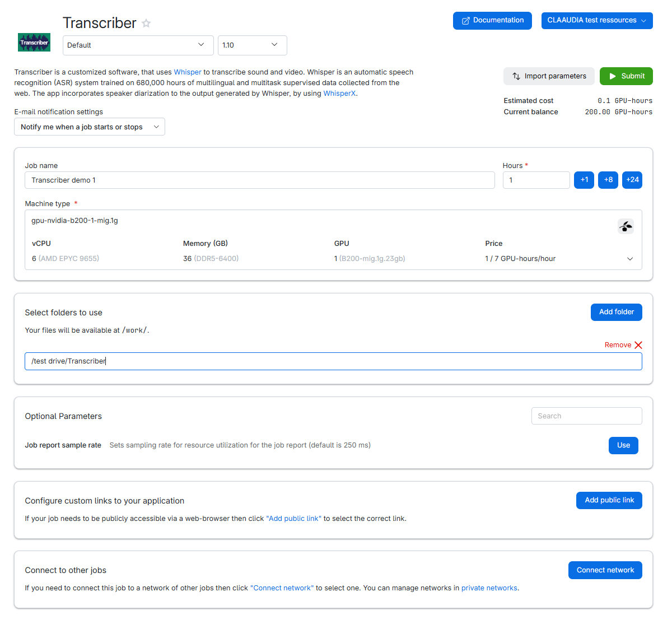Open the private networks link
The width and height of the screenshot is (672, 629).
pos(489,588)
